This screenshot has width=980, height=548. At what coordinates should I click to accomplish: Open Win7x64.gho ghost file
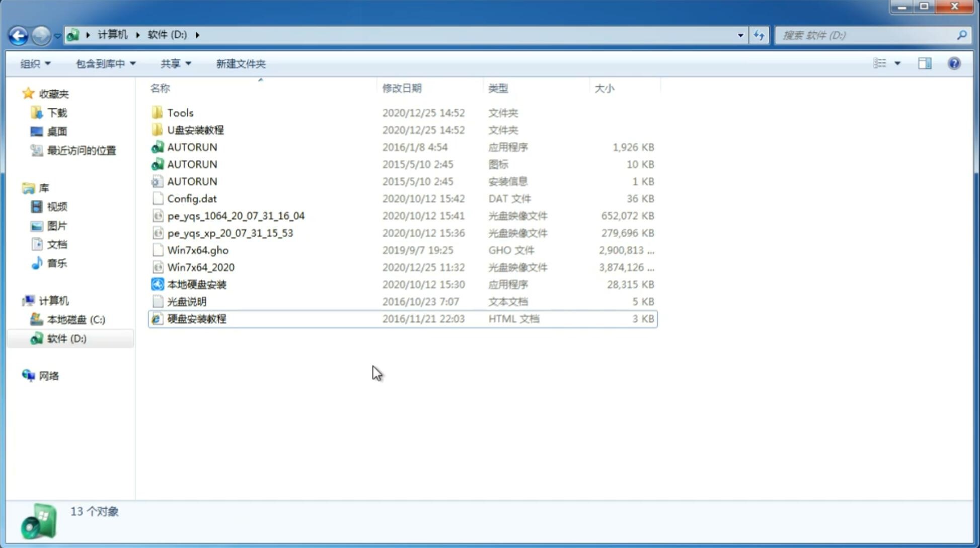click(198, 250)
